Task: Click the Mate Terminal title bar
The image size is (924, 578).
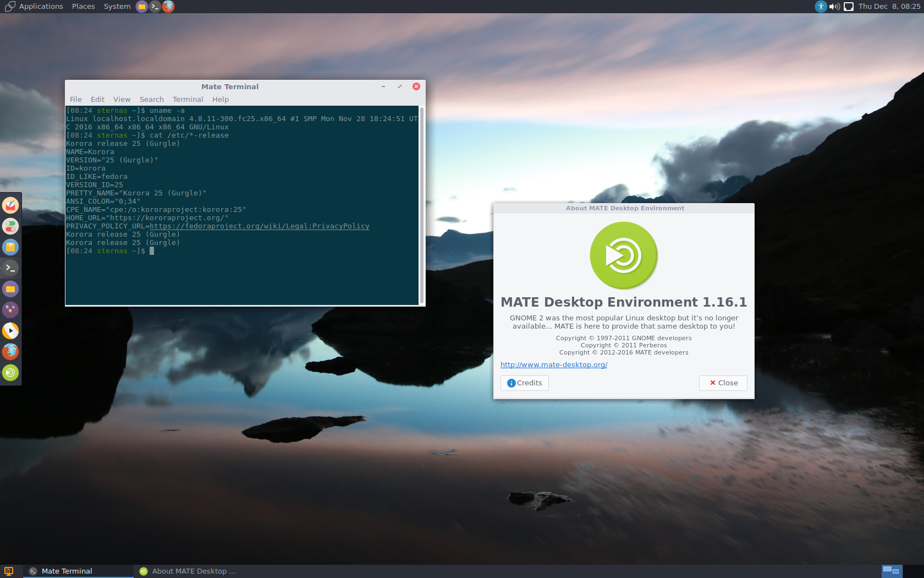Action: (x=230, y=86)
